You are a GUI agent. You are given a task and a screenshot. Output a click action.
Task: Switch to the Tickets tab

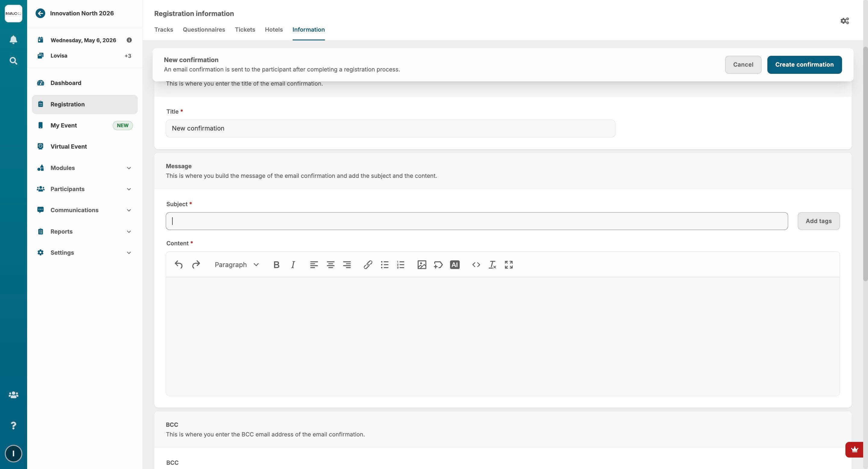pyautogui.click(x=245, y=30)
